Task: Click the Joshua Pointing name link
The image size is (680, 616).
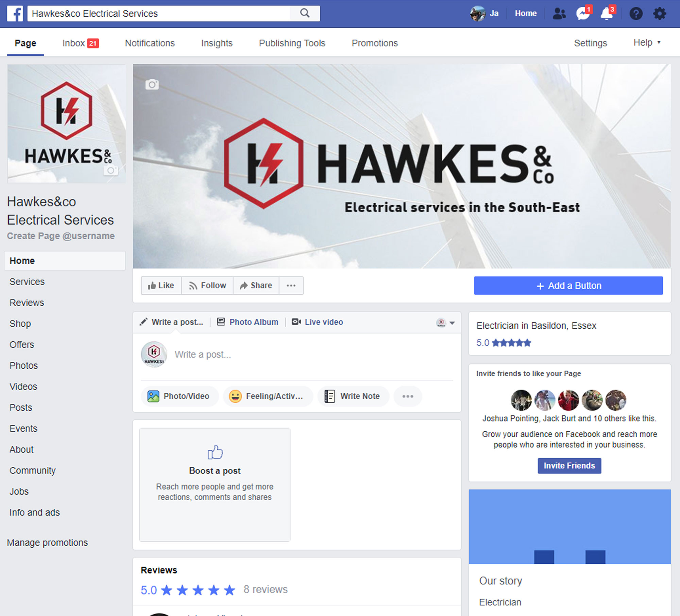Action: (x=511, y=418)
